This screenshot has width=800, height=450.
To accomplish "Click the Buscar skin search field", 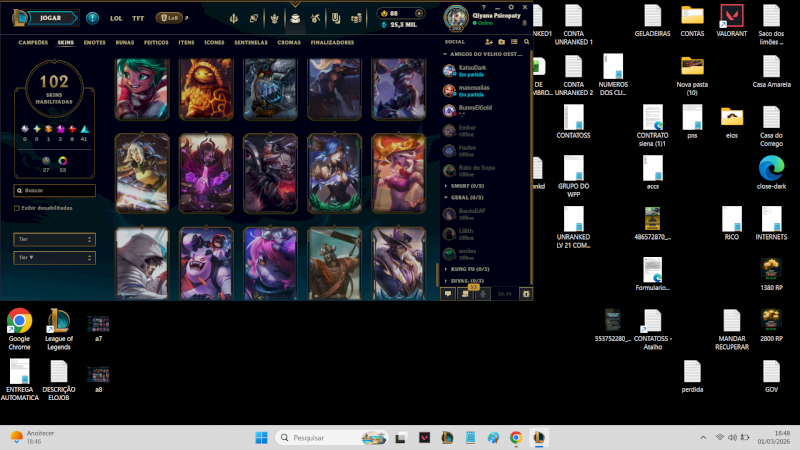I will [55, 190].
